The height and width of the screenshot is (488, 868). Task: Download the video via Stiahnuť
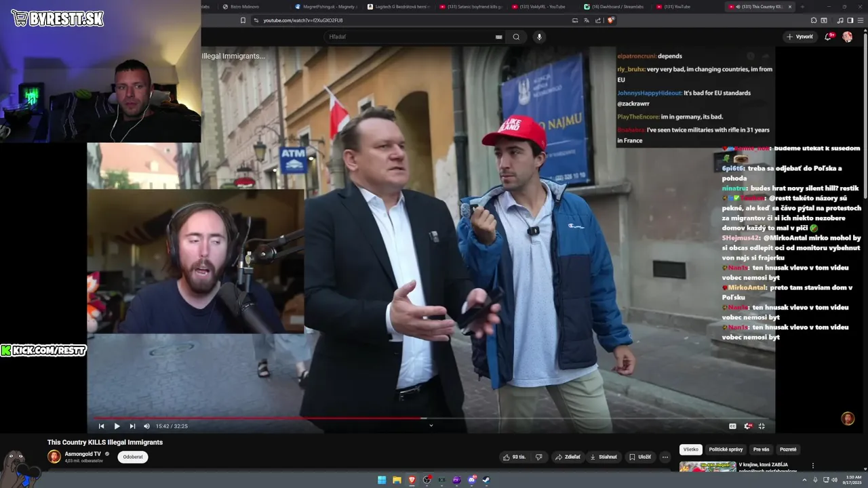click(x=604, y=457)
